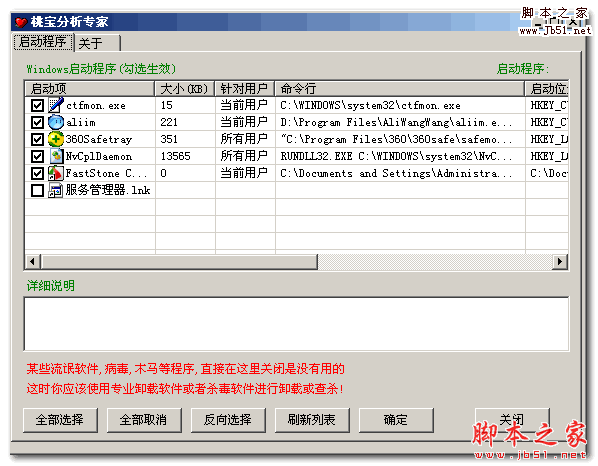The width and height of the screenshot is (598, 466).
Task: Select the 服务管理器.lnk entry name
Action: (108, 190)
